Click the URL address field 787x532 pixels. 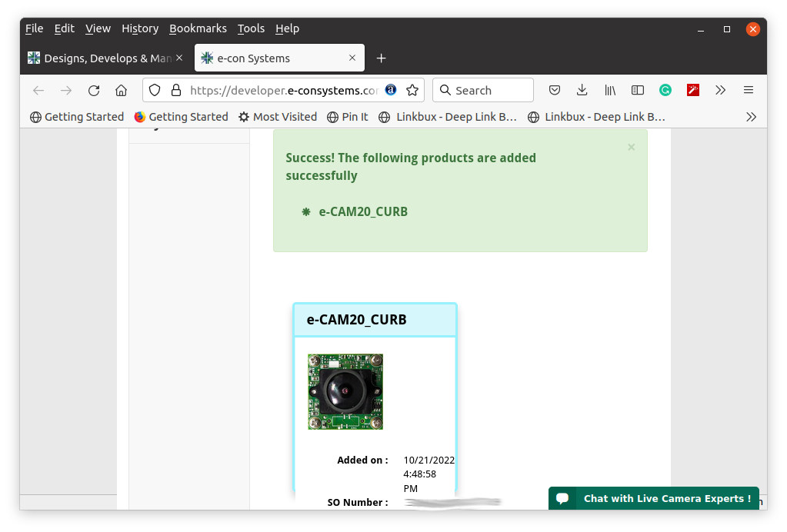tap(284, 90)
